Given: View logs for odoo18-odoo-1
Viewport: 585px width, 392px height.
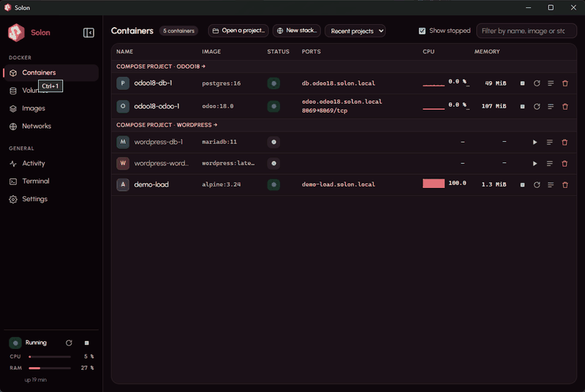Looking at the screenshot, I should (x=551, y=107).
